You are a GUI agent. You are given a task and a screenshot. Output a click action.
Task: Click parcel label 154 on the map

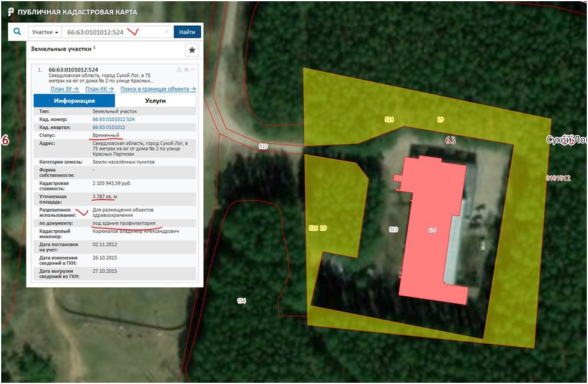click(x=242, y=300)
